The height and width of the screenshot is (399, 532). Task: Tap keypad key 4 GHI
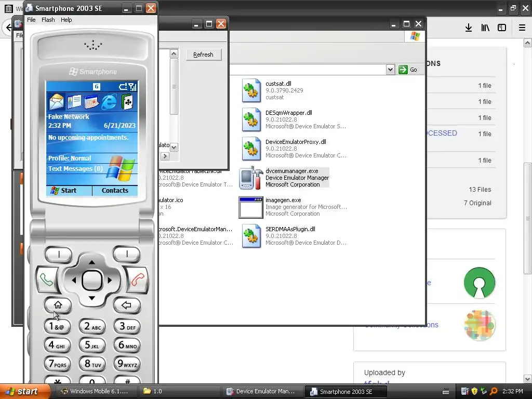pos(57,345)
